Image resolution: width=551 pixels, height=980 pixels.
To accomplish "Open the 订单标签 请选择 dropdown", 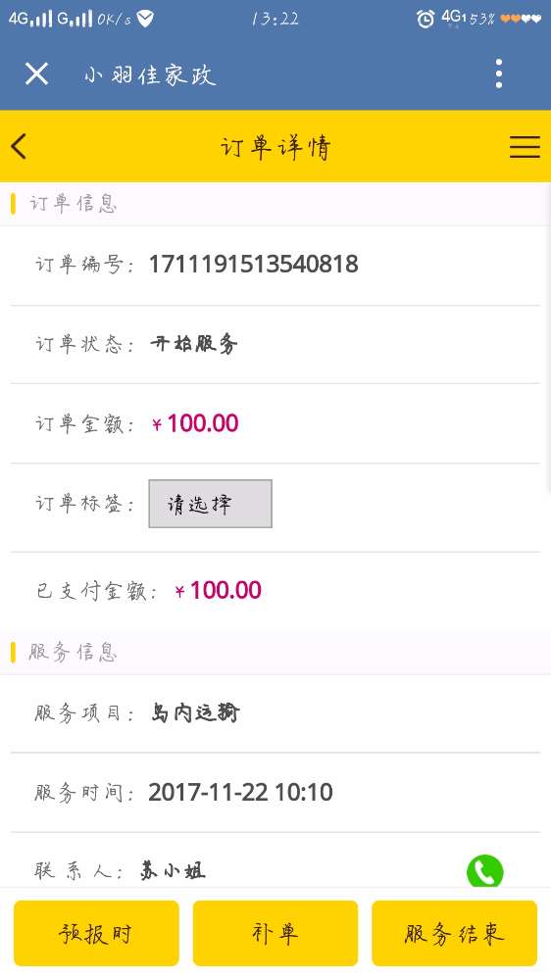I will (x=210, y=504).
